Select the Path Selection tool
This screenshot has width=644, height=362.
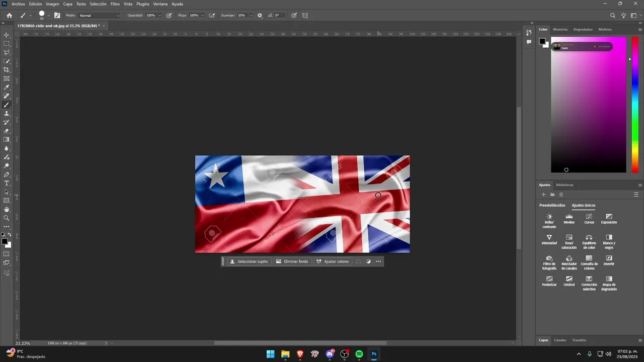(x=7, y=192)
